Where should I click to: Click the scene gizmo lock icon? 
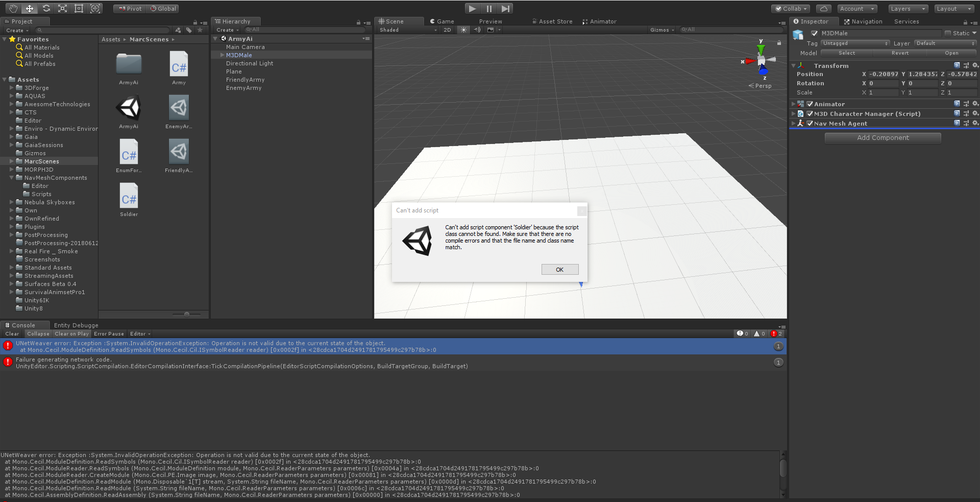[779, 43]
